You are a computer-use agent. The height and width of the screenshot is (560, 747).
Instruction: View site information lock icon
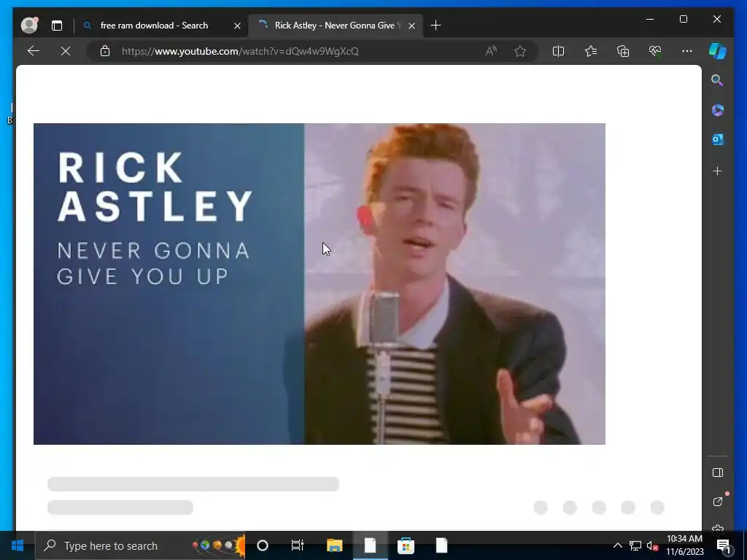coord(105,51)
